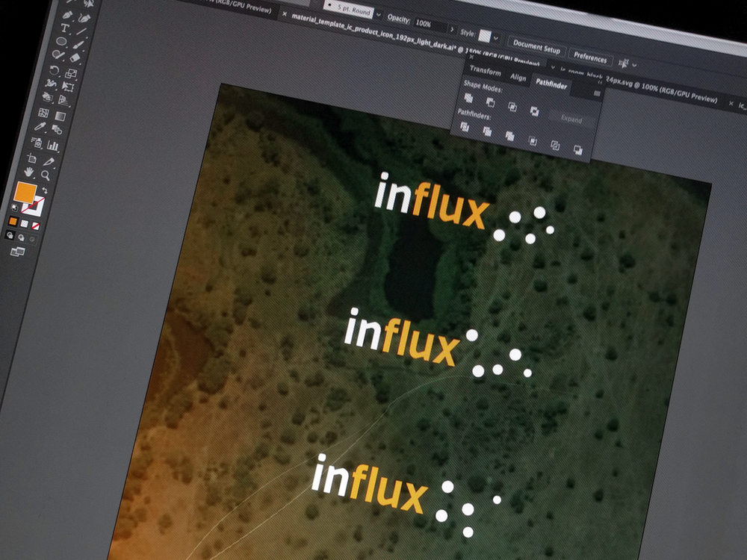This screenshot has width=747, height=560.
Task: Enable Draw Behind mode
Action: (21, 237)
